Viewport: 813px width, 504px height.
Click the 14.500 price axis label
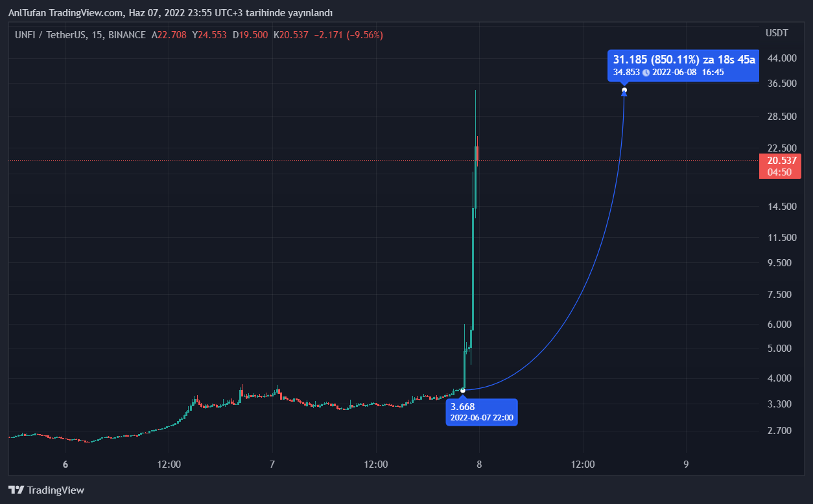click(781, 207)
